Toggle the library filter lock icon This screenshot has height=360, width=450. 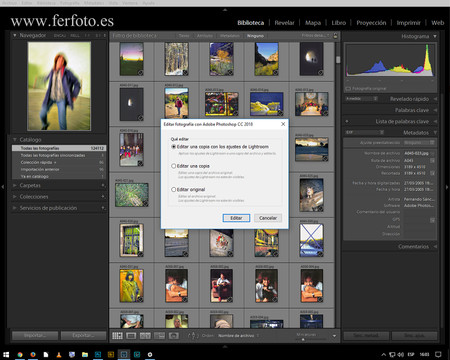[x=335, y=36]
